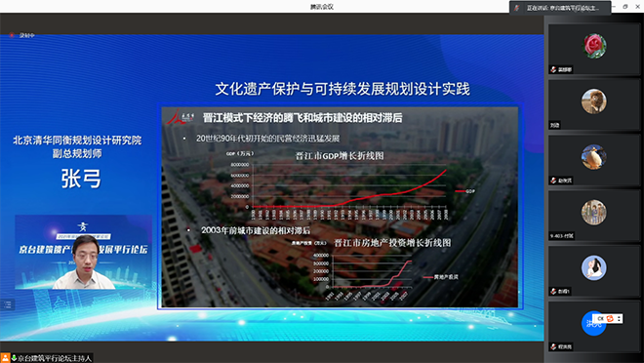Click the muted microphone icon in speaking indicator
The width and height of the screenshot is (644, 363).
coord(517,8)
